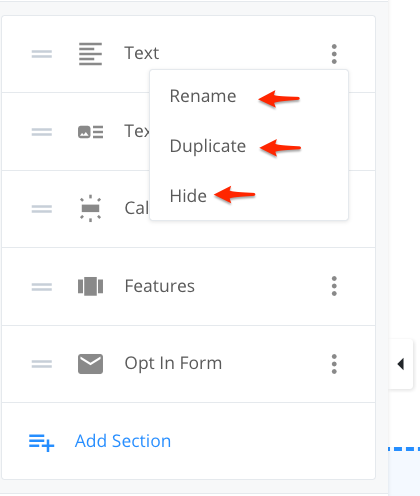Choose Rename from the context menu
420x496 pixels.
pos(203,96)
